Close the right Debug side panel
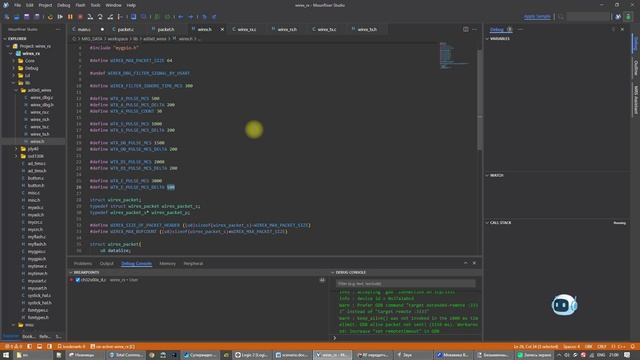The height and width of the screenshot is (360, 640). point(622,29)
